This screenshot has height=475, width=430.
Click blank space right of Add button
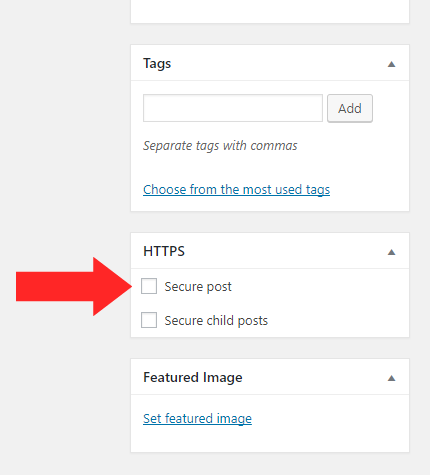point(391,108)
